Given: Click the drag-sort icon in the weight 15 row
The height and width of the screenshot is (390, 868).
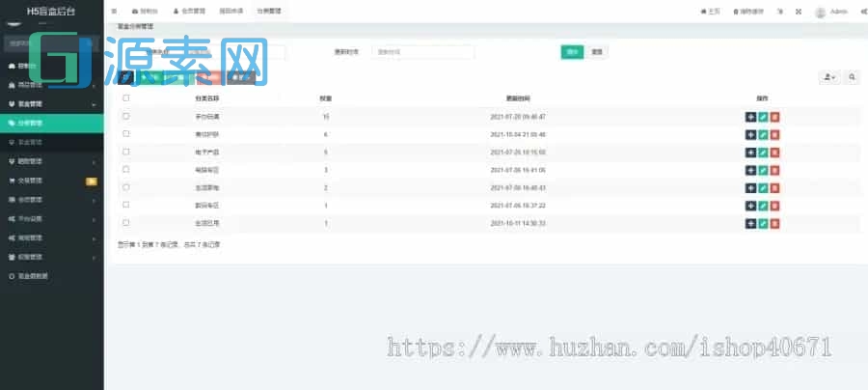Looking at the screenshot, I should [x=750, y=117].
